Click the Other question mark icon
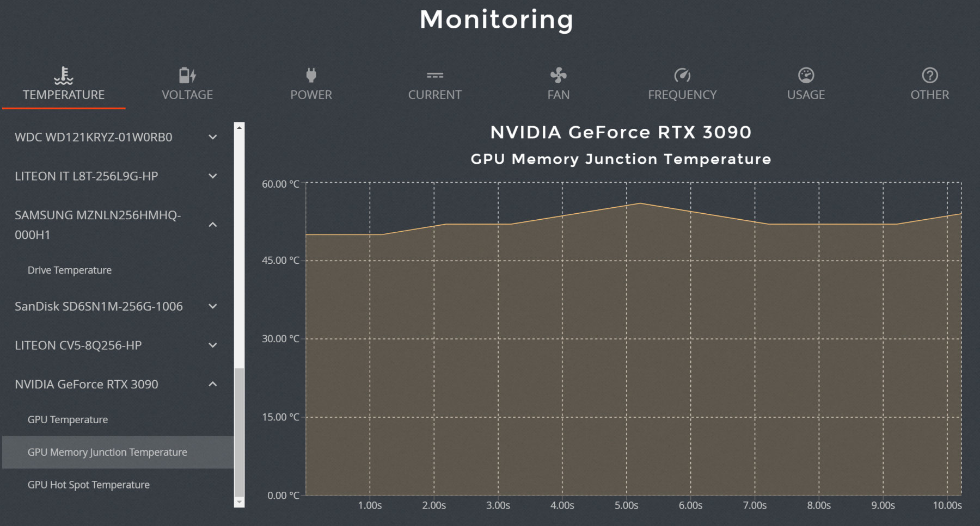This screenshot has width=980, height=526. click(x=929, y=75)
